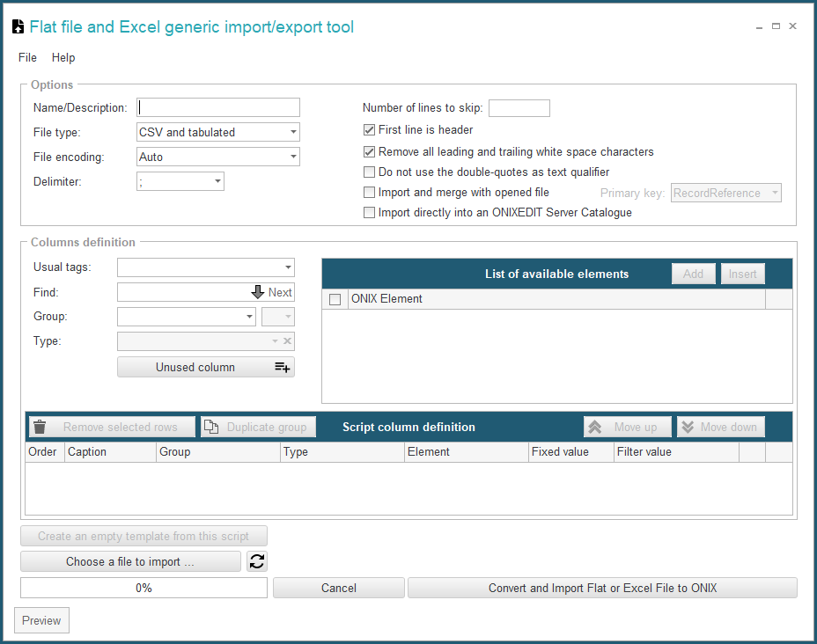Click the Order column header

pyautogui.click(x=44, y=452)
